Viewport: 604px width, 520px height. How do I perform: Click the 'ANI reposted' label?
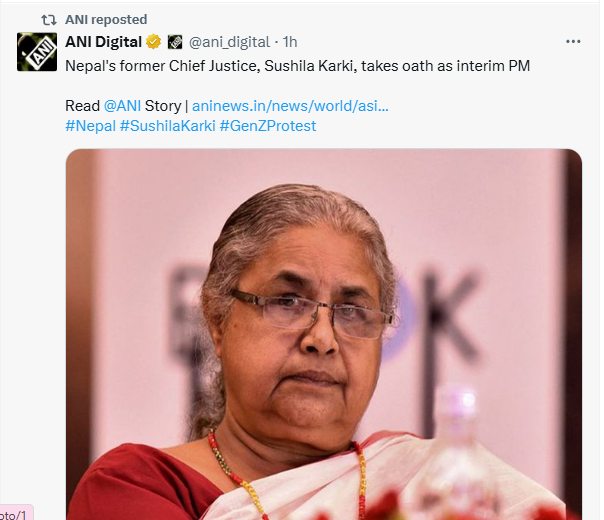pos(105,19)
